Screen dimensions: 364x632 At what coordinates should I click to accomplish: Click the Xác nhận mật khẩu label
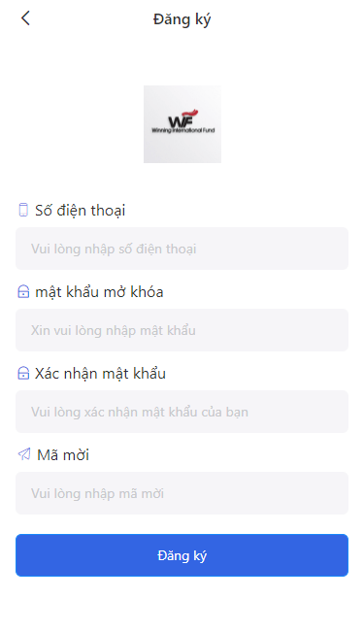click(100, 373)
